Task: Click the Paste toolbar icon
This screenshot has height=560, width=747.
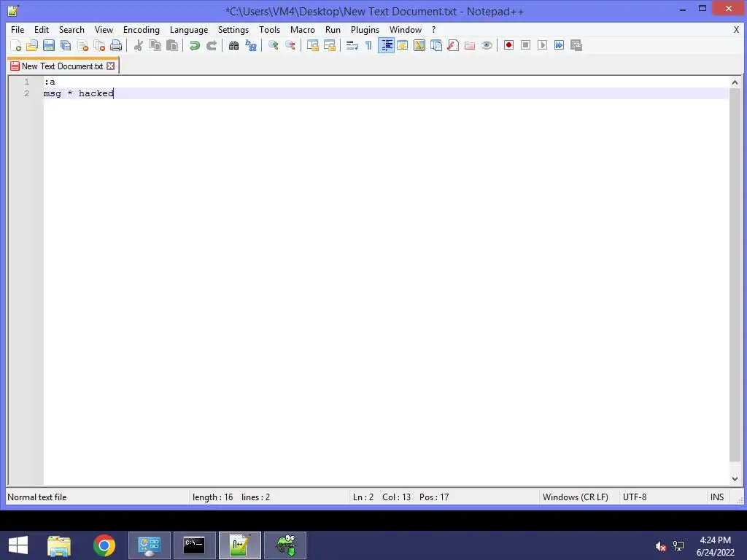Action: (172, 45)
